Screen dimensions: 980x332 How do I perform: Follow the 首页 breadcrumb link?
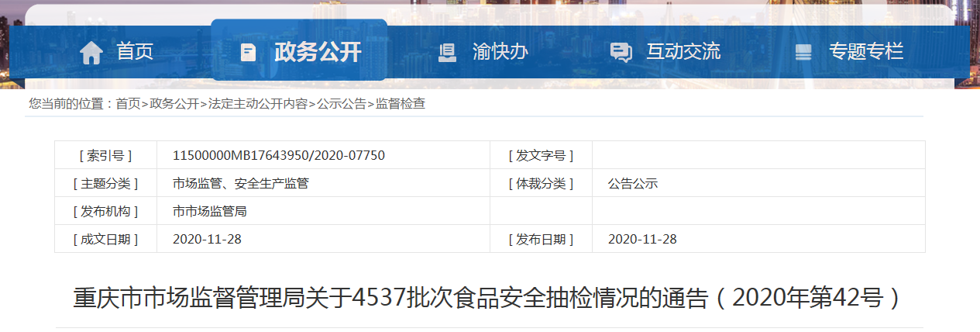(x=129, y=104)
